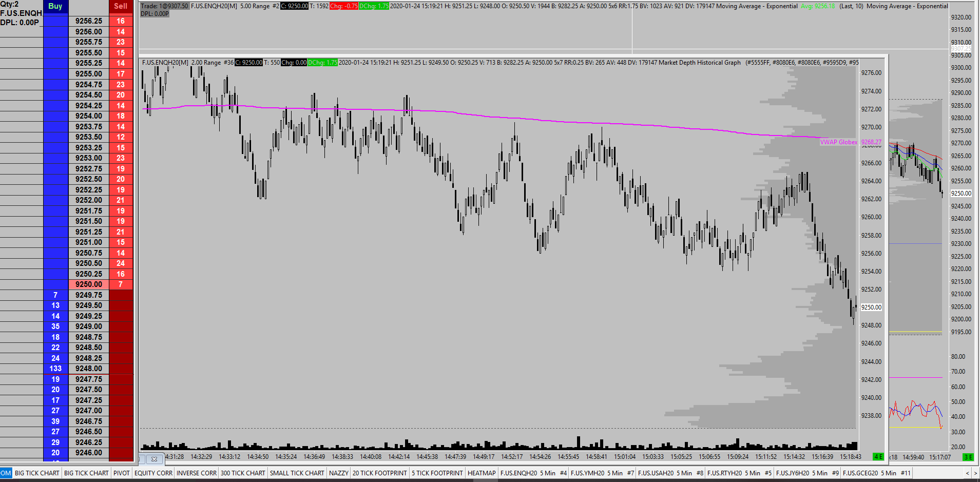Click the red Chg: -0.75 field in the top chart header
Image resolution: width=980 pixels, height=482 pixels.
(343, 6)
